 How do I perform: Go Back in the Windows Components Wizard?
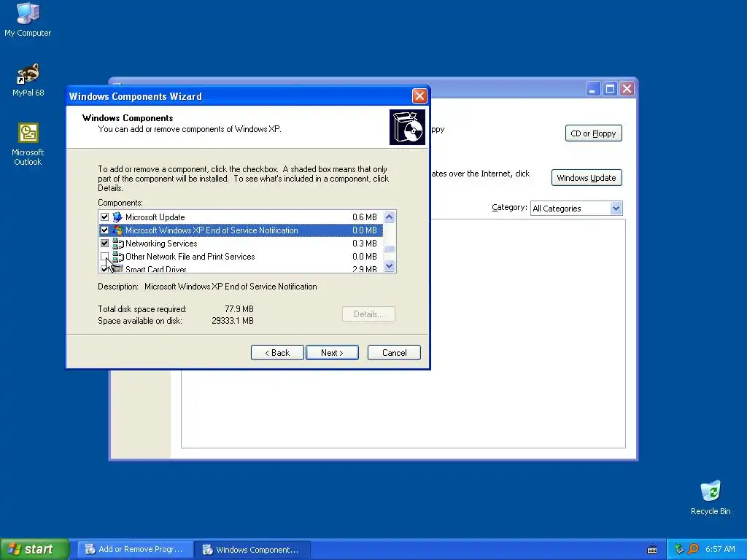[x=277, y=353]
